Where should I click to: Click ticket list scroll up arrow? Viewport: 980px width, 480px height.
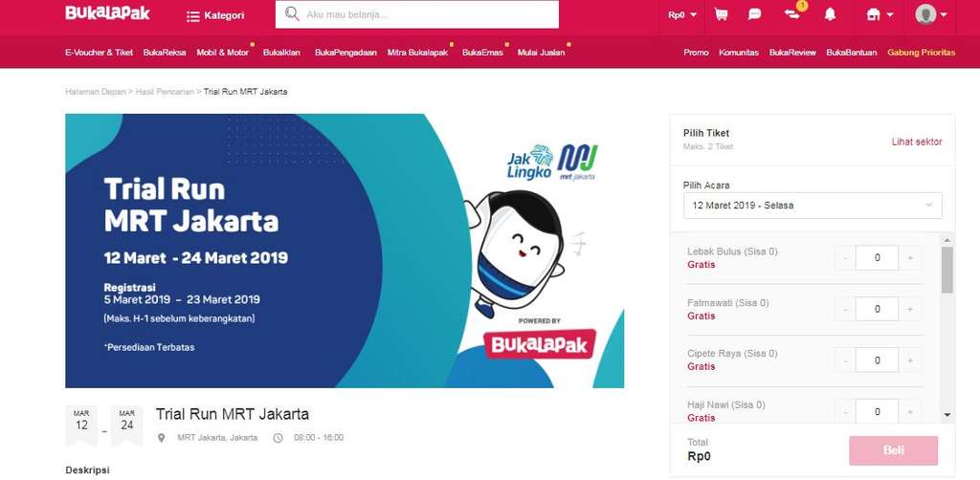[947, 240]
